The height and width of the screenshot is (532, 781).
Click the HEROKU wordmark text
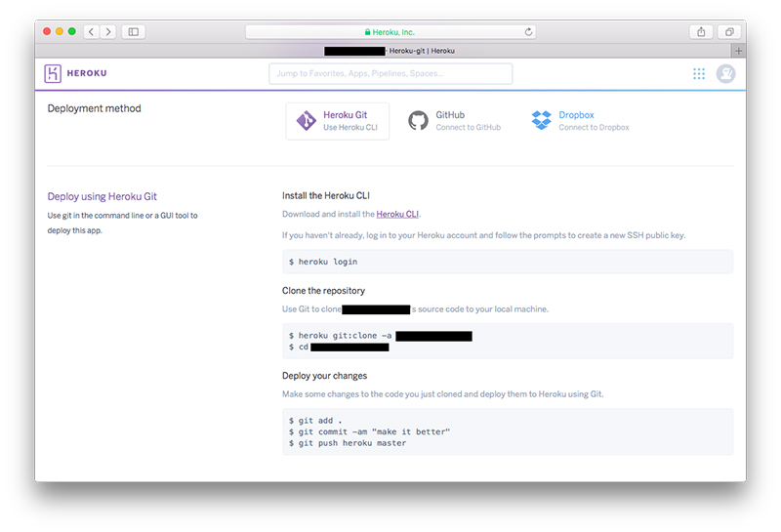tap(87, 73)
